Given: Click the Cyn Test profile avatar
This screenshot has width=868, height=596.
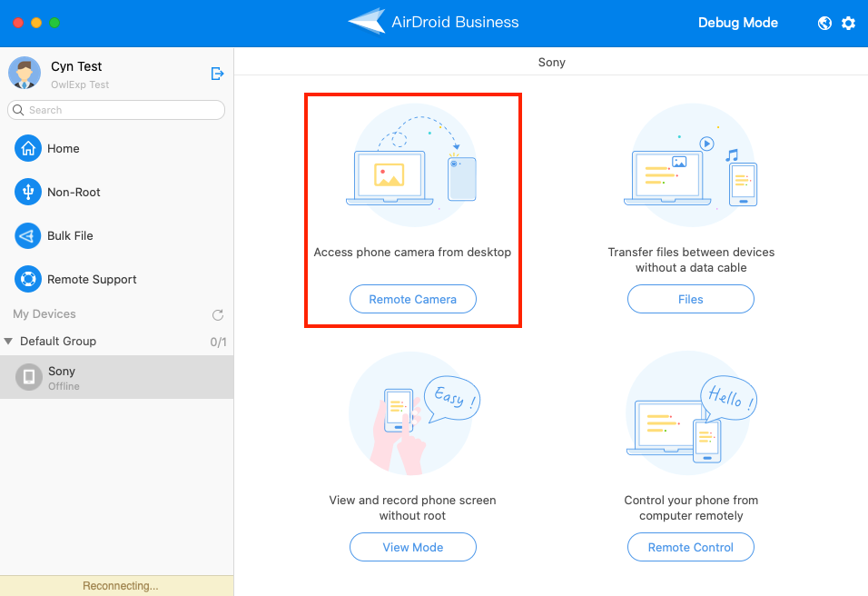Looking at the screenshot, I should click(x=25, y=73).
